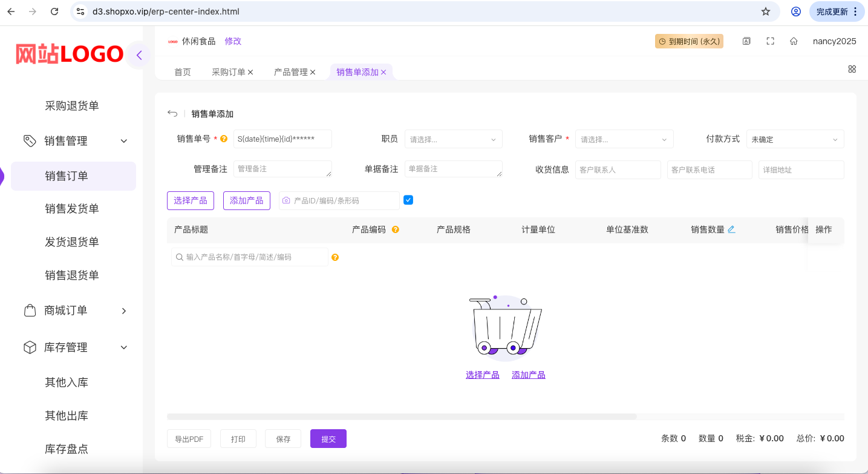The width and height of the screenshot is (868, 474).
Task: Click the 商城订单 bag icon
Action: coord(30,311)
